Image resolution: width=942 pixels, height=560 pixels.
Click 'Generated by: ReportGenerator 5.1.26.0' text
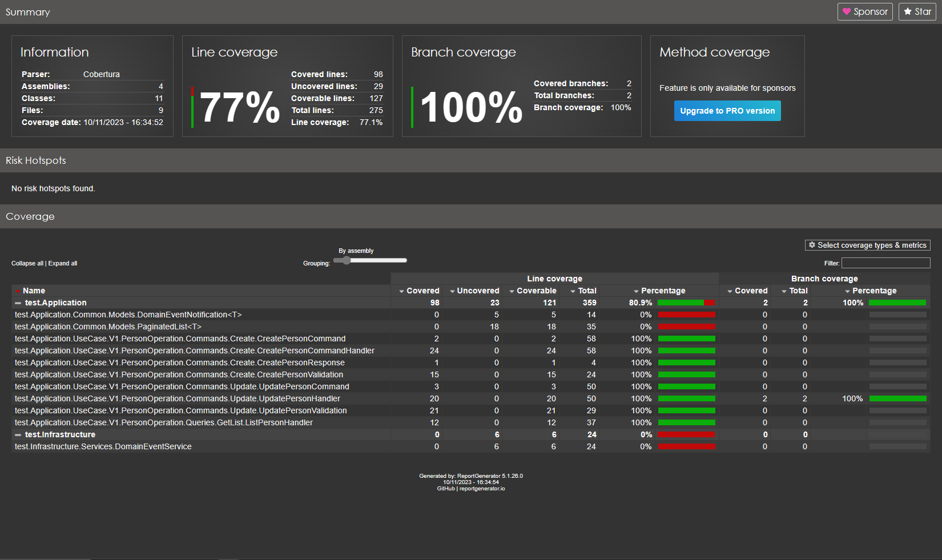point(471,476)
